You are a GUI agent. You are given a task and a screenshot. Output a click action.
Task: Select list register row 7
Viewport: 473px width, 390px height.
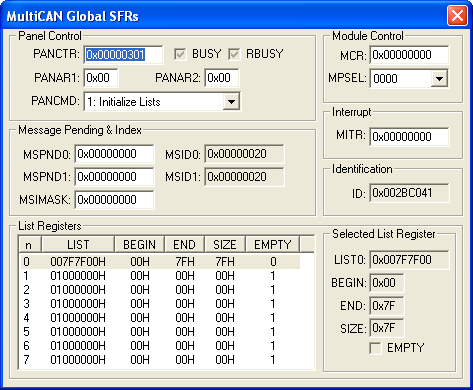[160, 360]
